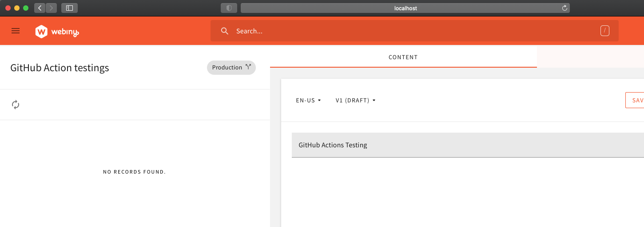Go back using Safari's back arrow
Viewport: 644px width, 227px height.
click(x=40, y=8)
